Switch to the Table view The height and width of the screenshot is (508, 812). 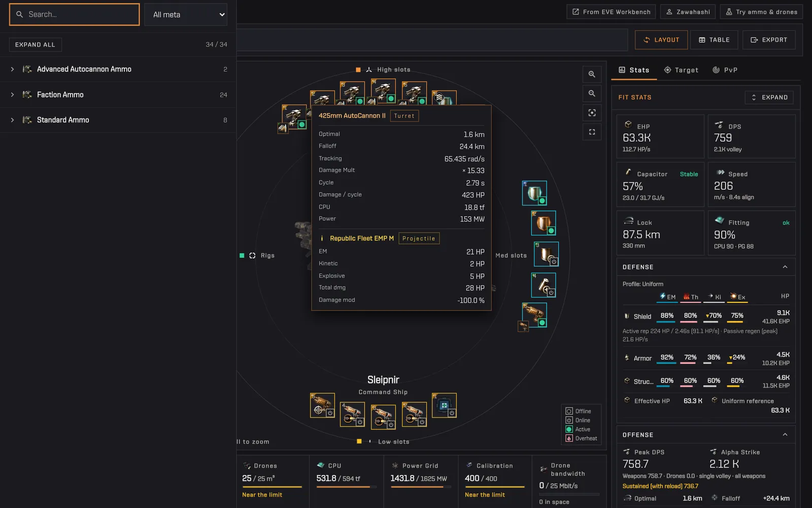coord(714,40)
